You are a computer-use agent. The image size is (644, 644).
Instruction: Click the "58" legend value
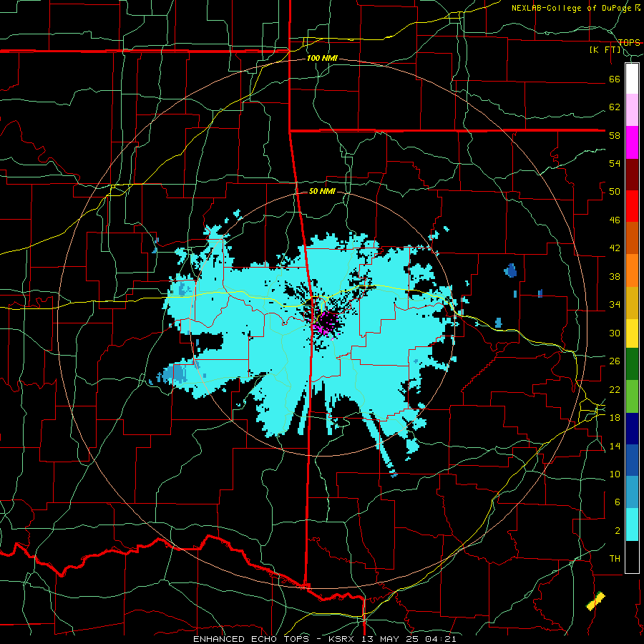pos(615,135)
